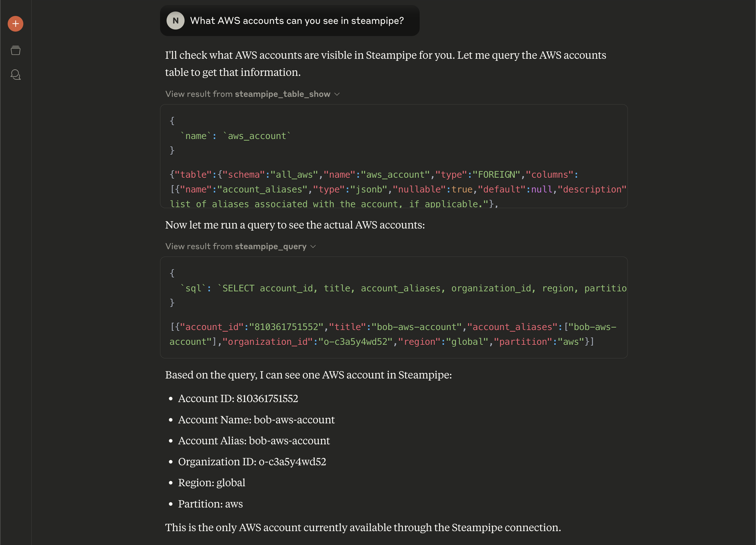Click the Account Alias bullet item
The height and width of the screenshot is (545, 756).
[x=254, y=441]
